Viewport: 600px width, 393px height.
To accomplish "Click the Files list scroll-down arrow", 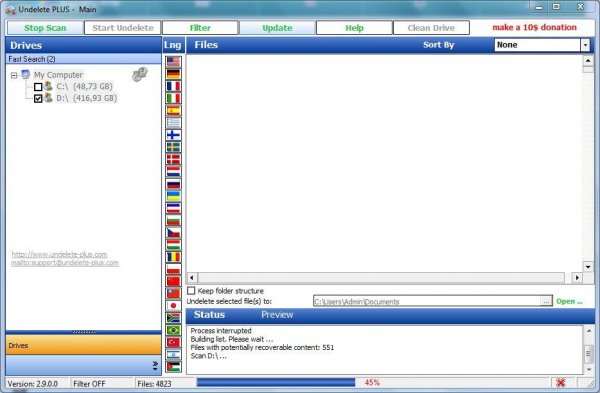I will 588,267.
